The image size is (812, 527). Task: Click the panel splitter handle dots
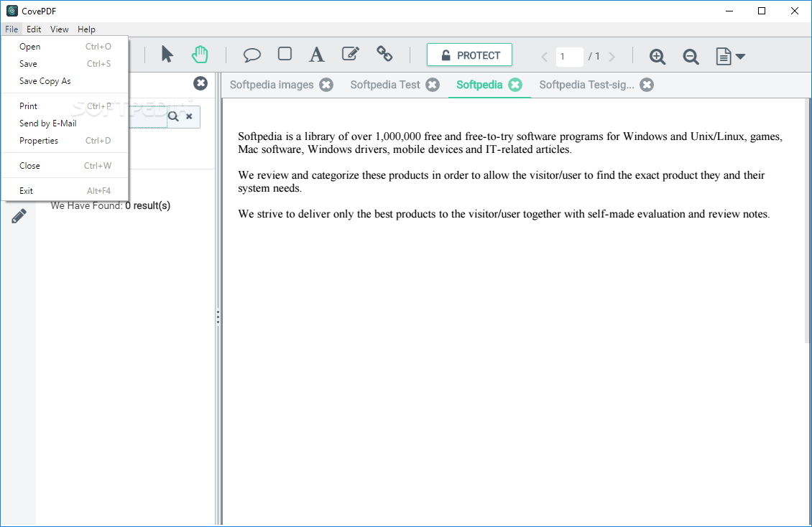tap(218, 317)
